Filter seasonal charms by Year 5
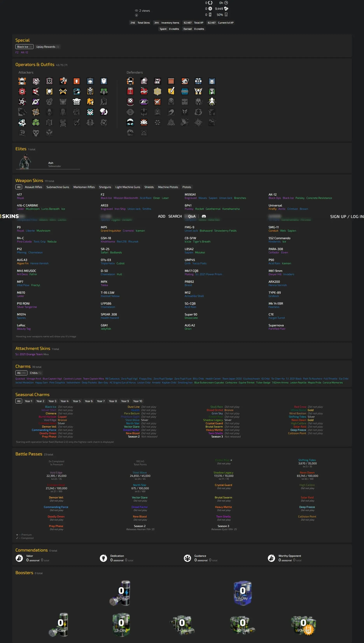Viewport: 364px width, 643px height. pos(76,401)
